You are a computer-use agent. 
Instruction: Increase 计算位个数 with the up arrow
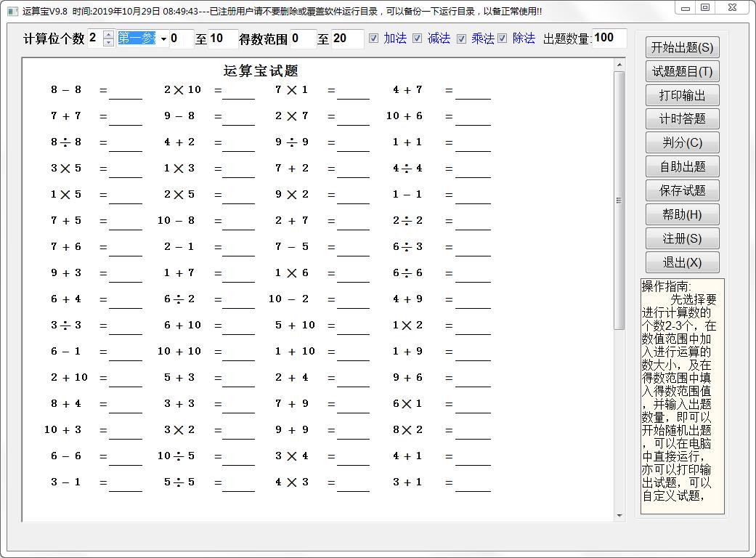pyautogui.click(x=109, y=35)
